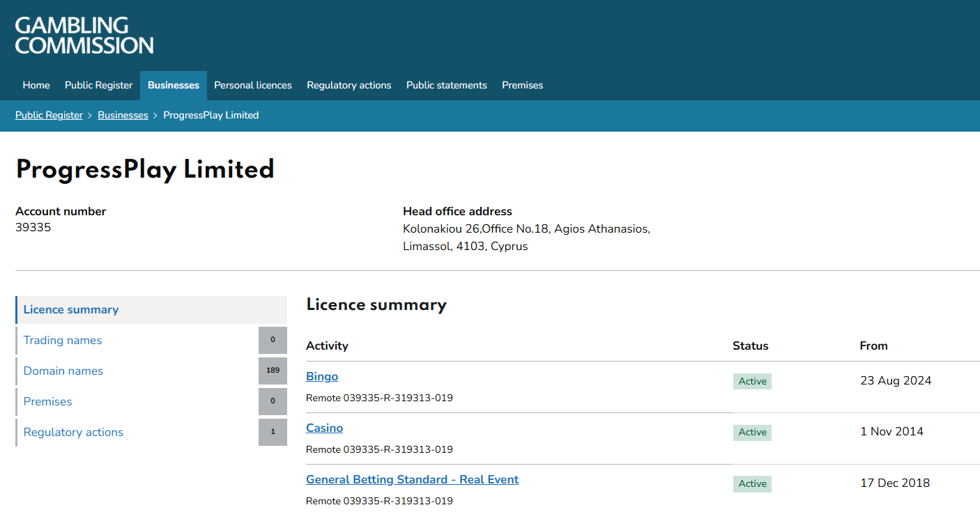Open Premises nav item in header
980x512 pixels.
522,85
